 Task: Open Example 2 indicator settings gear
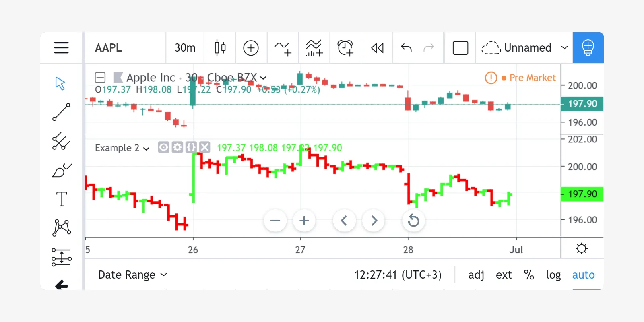(x=177, y=147)
